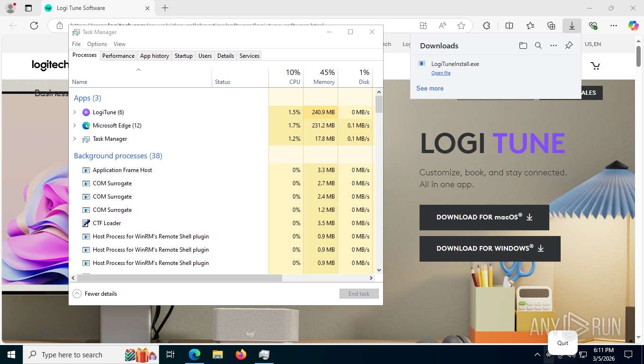Show hidden system tray icons
The width and height of the screenshot is (644, 364).
click(537, 355)
